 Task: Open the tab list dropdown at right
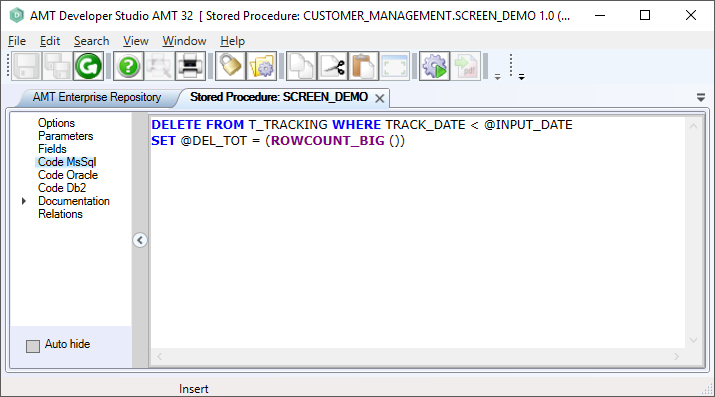click(701, 97)
